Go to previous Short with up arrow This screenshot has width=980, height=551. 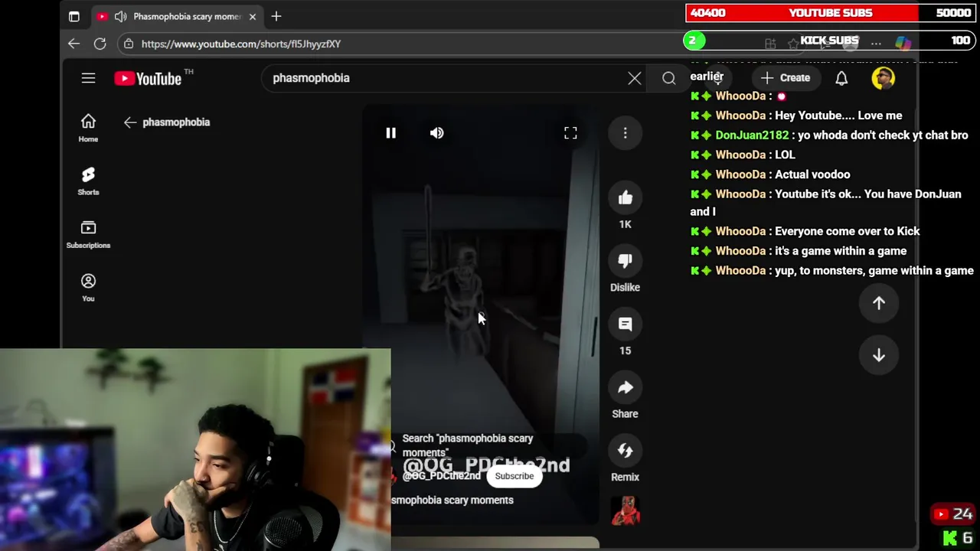click(879, 303)
